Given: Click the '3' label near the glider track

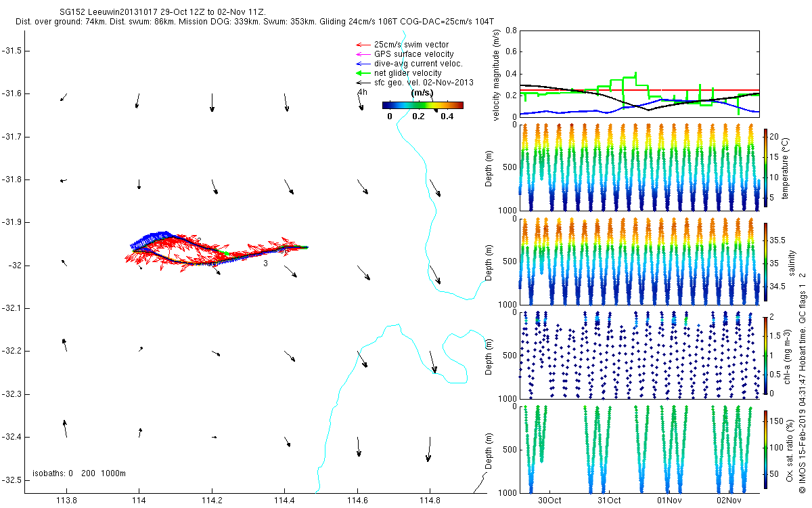Looking at the screenshot, I should 266,264.
